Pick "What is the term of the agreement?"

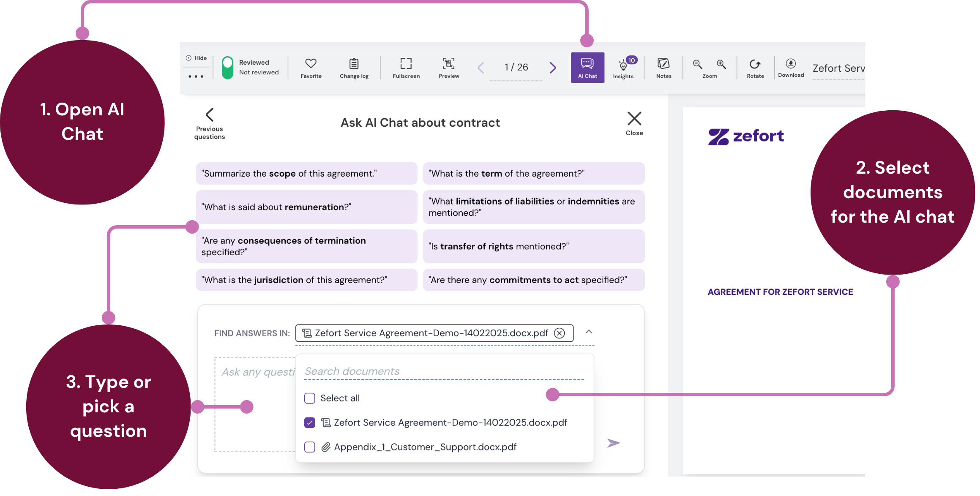pyautogui.click(x=534, y=174)
